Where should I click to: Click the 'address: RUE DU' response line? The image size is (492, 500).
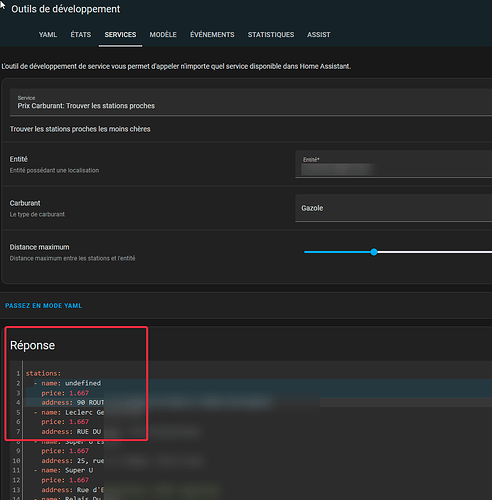[x=71, y=432]
